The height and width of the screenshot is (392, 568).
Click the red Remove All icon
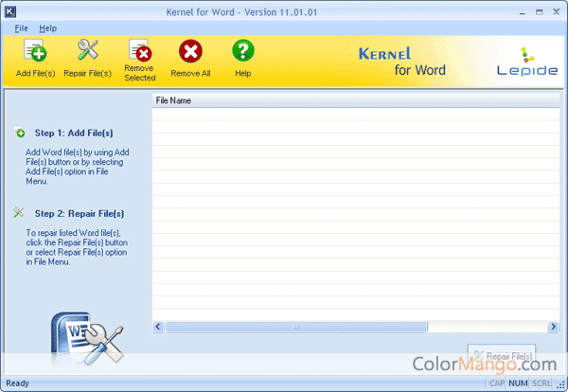point(190,51)
